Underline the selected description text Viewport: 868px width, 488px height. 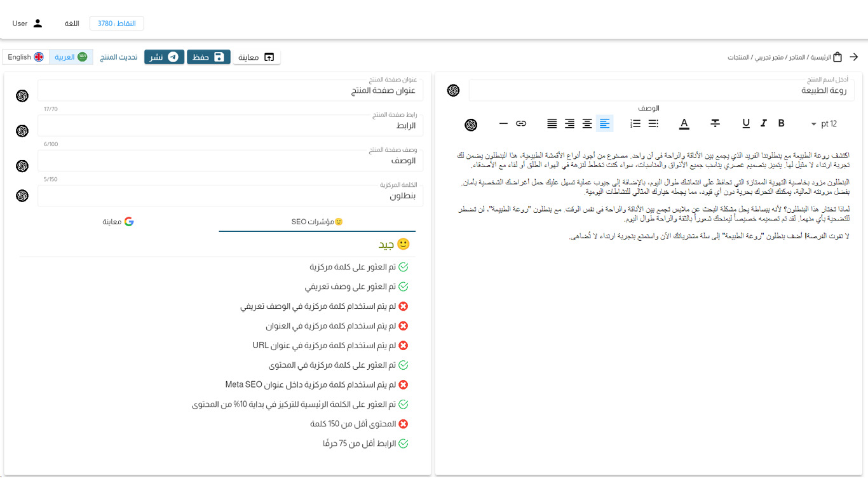(x=746, y=123)
